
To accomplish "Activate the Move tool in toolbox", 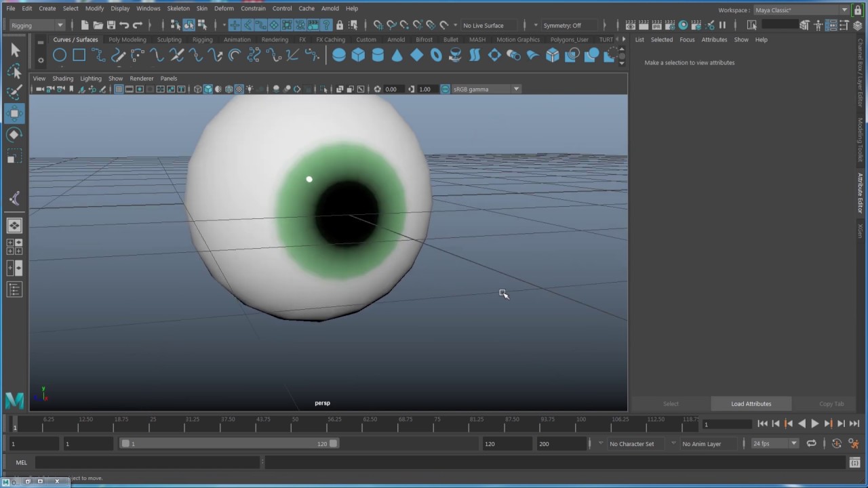I will 15,113.
